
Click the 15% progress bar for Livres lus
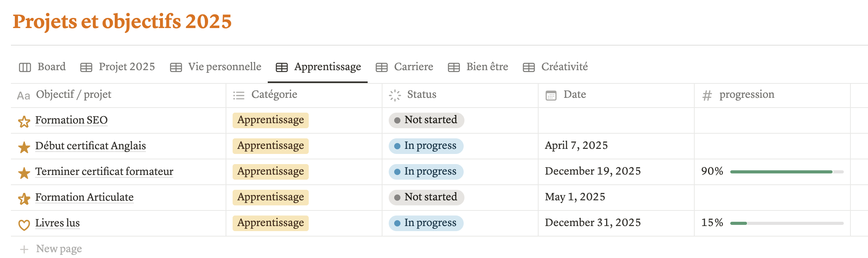786,223
